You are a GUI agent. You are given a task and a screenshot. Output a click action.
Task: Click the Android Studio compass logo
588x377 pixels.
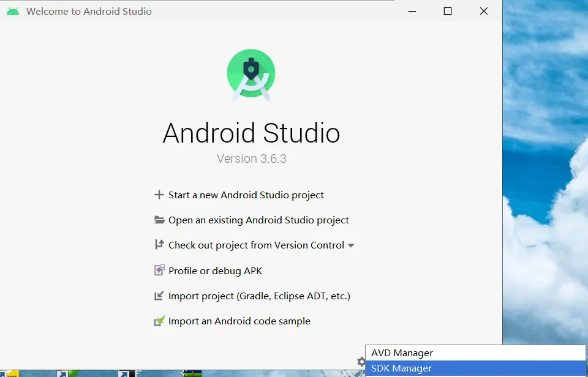pyautogui.click(x=251, y=75)
